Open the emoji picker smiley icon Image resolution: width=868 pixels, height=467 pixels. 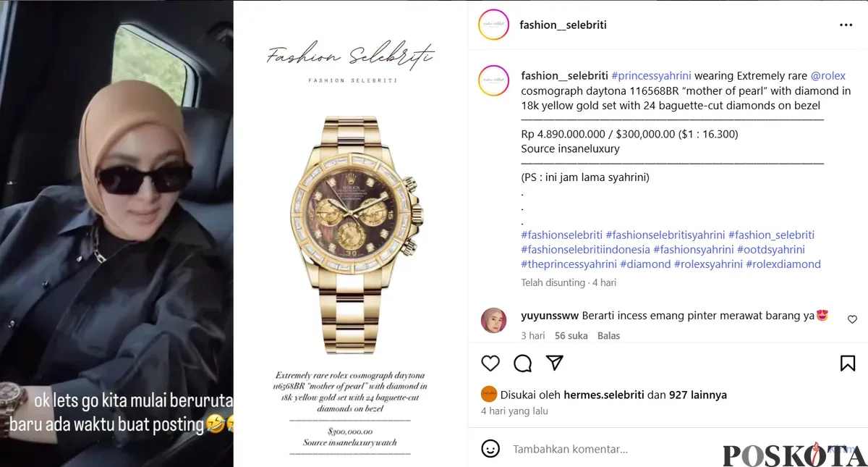490,449
